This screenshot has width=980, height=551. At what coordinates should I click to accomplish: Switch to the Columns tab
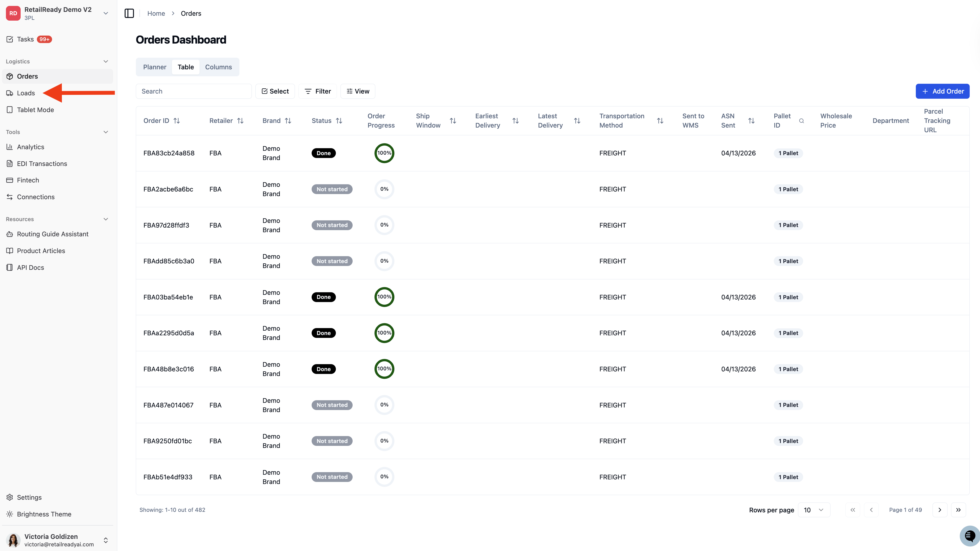(218, 67)
